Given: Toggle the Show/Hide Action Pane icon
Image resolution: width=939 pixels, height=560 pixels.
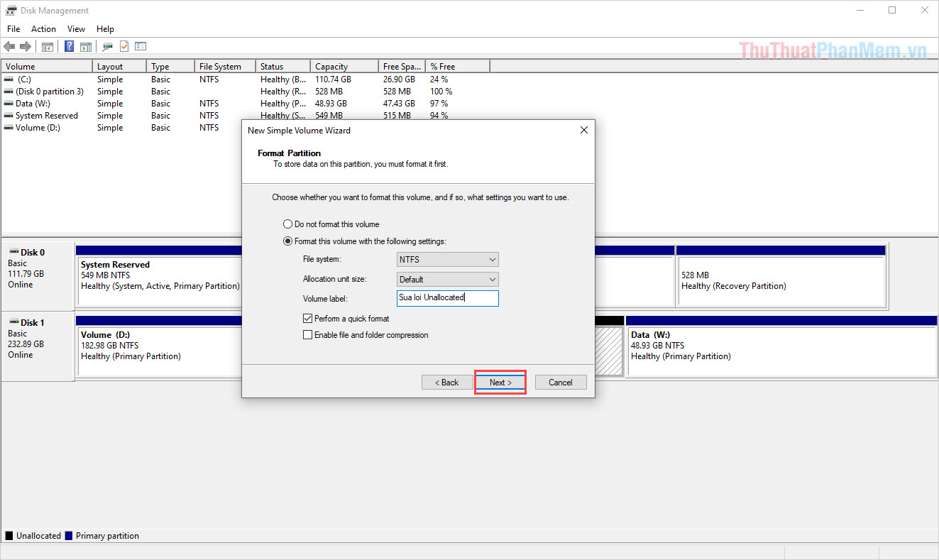Looking at the screenshot, I should (85, 45).
